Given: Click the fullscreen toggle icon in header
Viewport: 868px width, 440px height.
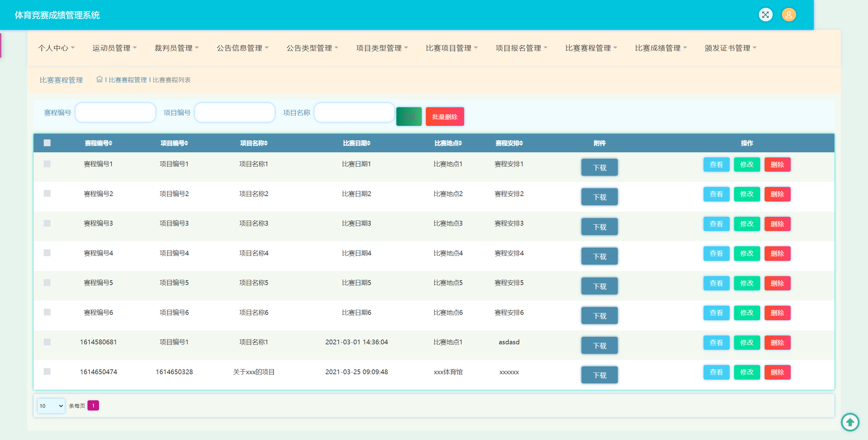Looking at the screenshot, I should tap(765, 15).
